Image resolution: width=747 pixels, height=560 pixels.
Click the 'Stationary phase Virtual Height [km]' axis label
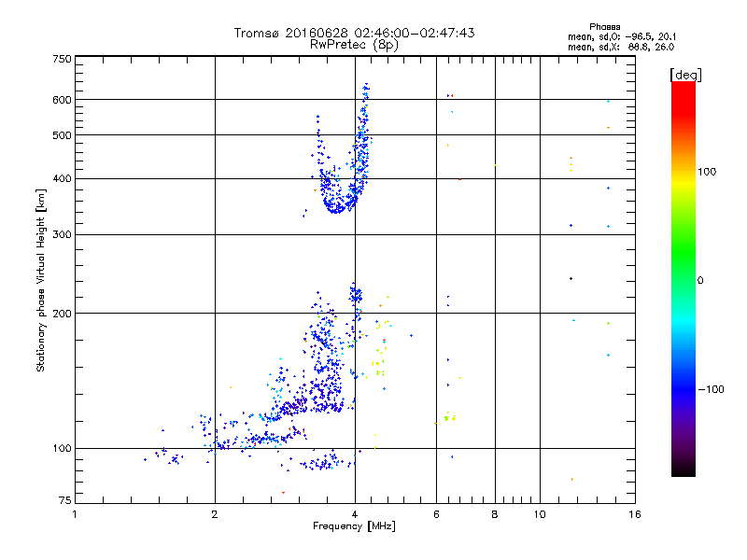40,280
